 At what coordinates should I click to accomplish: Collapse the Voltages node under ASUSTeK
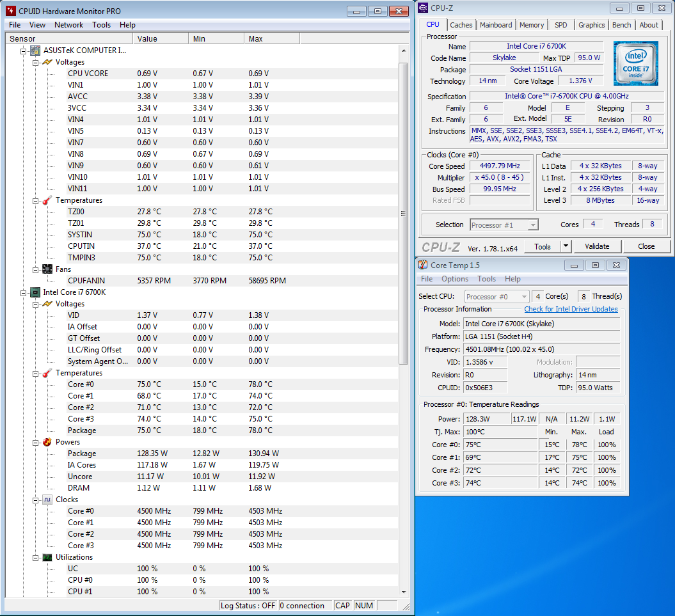click(35, 63)
